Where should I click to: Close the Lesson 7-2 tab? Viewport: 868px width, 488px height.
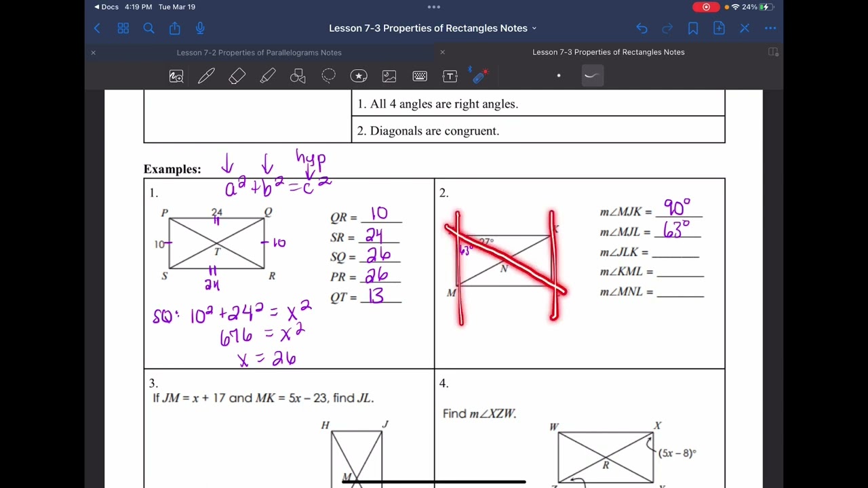coord(94,52)
